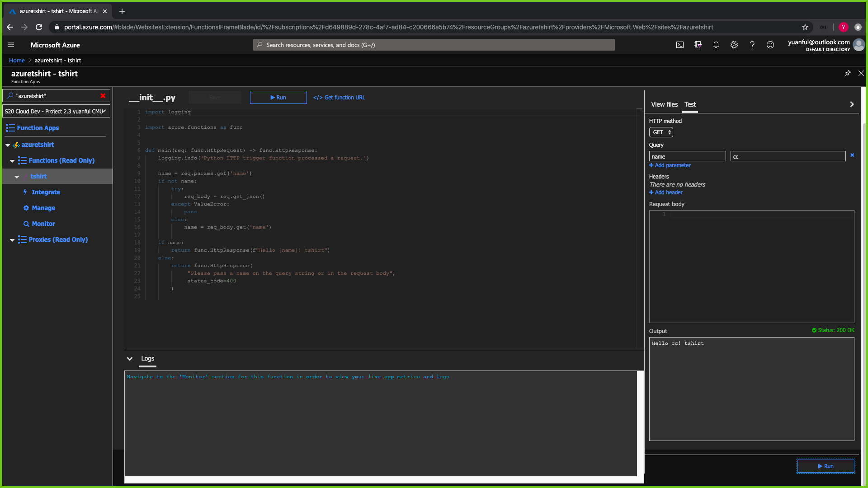Open Azure Cloud Shell
This screenshot has height=488, width=868.
coord(679,45)
